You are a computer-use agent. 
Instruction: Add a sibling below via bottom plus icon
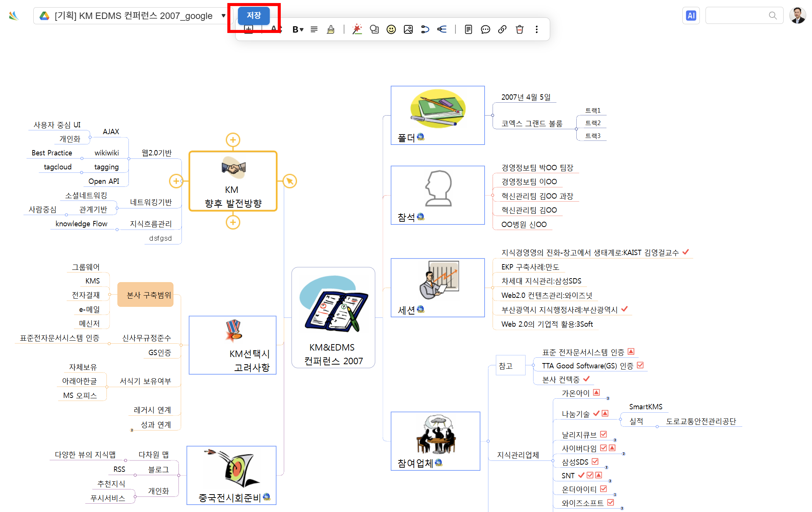click(233, 222)
